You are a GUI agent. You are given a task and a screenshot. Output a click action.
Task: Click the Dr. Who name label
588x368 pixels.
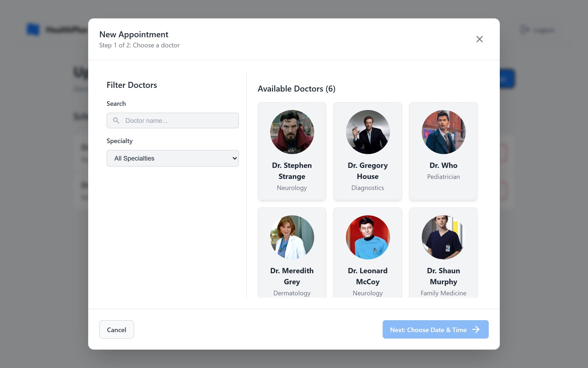pos(444,165)
